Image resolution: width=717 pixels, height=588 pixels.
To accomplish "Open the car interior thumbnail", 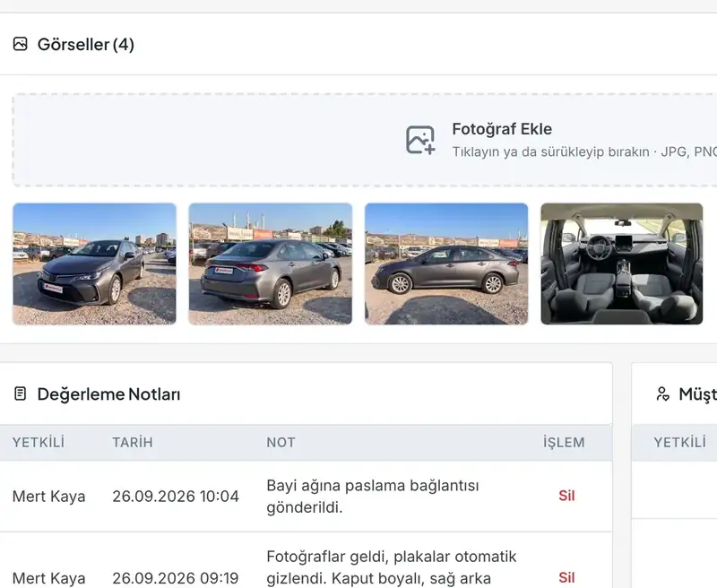I will coord(621,264).
